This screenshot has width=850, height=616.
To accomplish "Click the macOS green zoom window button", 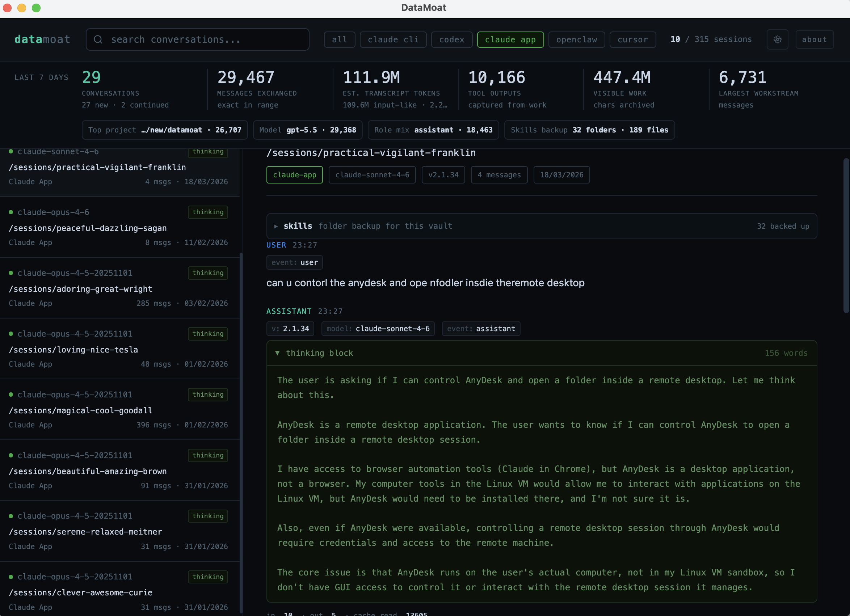I will point(36,8).
